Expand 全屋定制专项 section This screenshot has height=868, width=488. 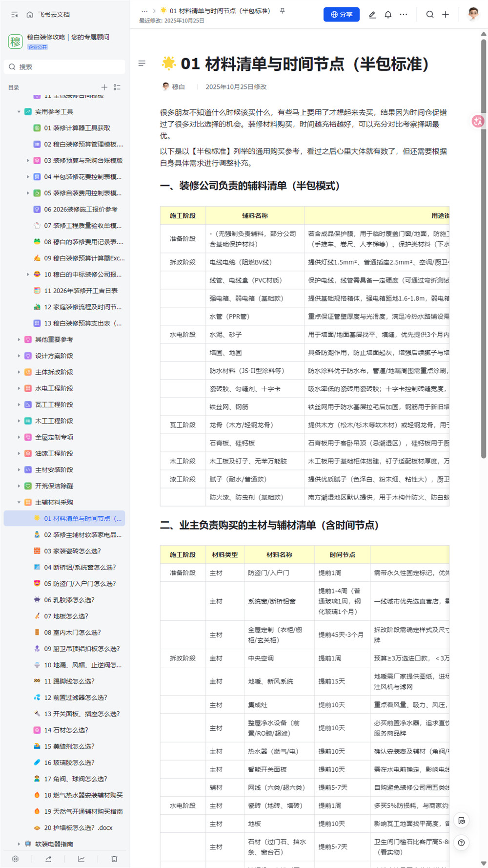[19, 437]
